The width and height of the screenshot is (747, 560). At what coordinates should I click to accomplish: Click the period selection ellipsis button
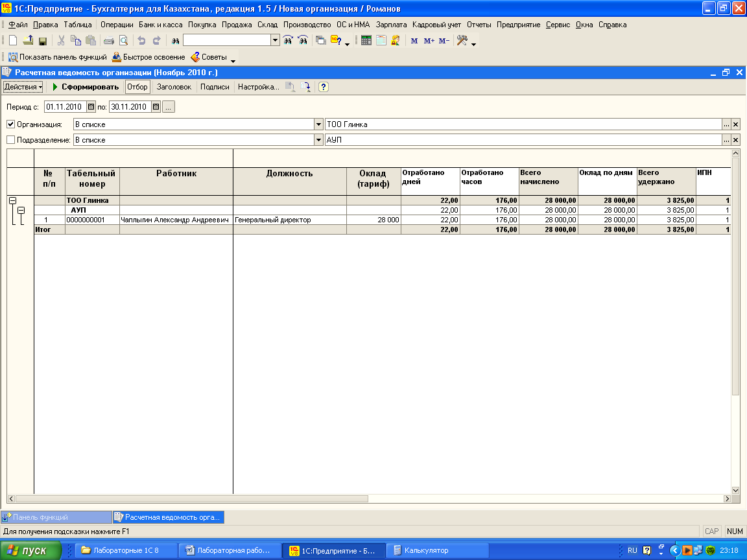point(169,107)
